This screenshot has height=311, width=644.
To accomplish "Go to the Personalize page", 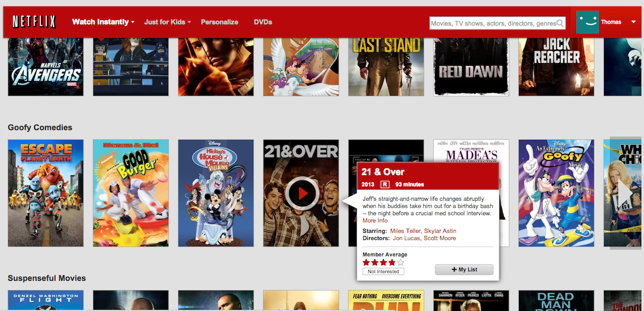I will 220,22.
